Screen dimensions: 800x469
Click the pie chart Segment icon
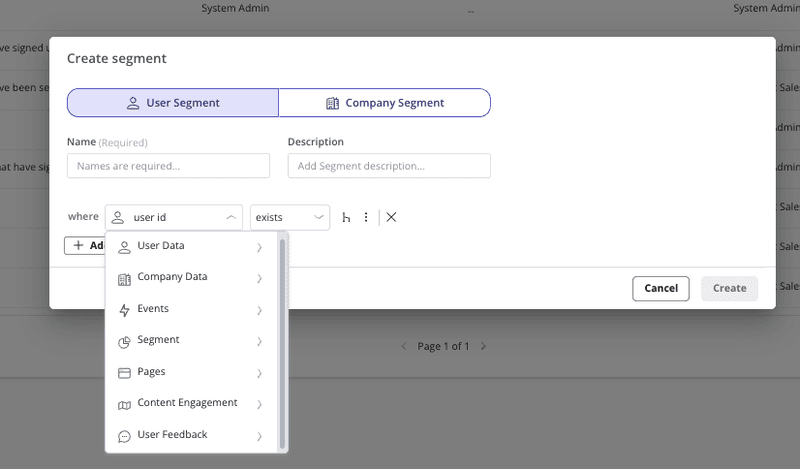click(124, 341)
